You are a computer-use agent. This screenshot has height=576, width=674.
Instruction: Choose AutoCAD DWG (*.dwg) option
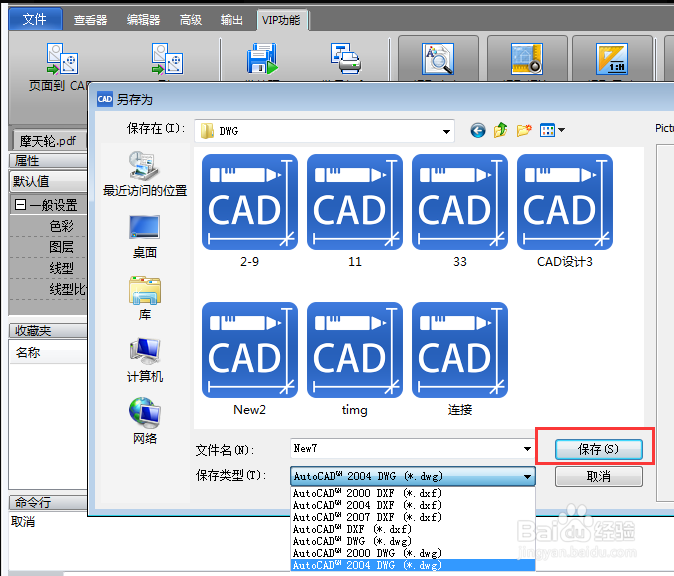click(x=413, y=541)
